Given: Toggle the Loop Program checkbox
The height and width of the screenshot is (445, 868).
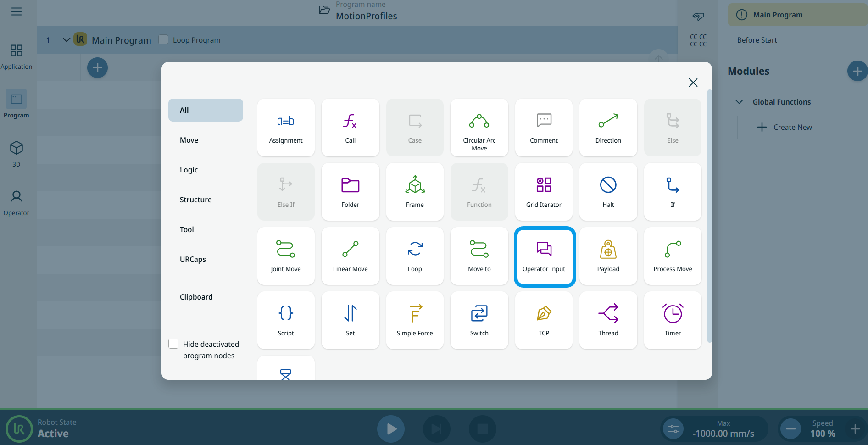Looking at the screenshot, I should tap(163, 40).
